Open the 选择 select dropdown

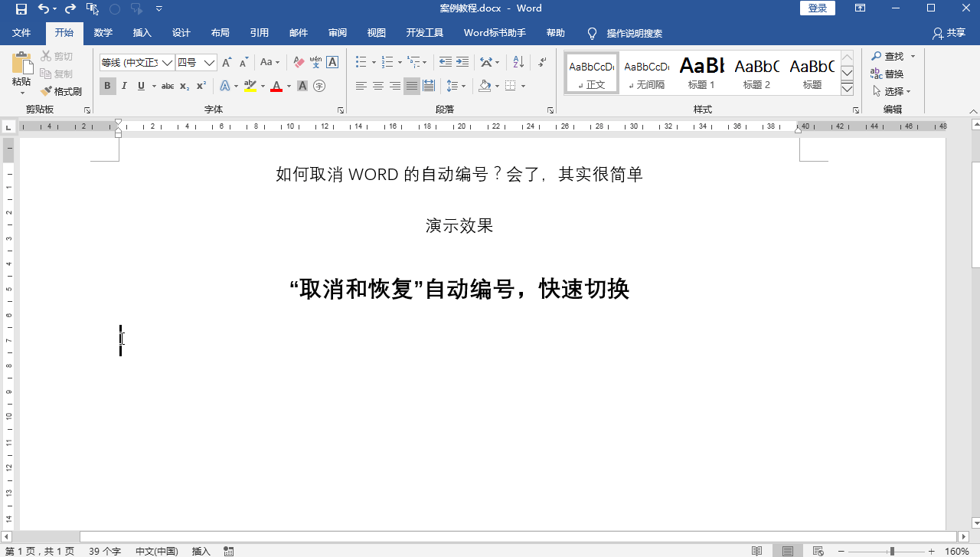tap(892, 91)
